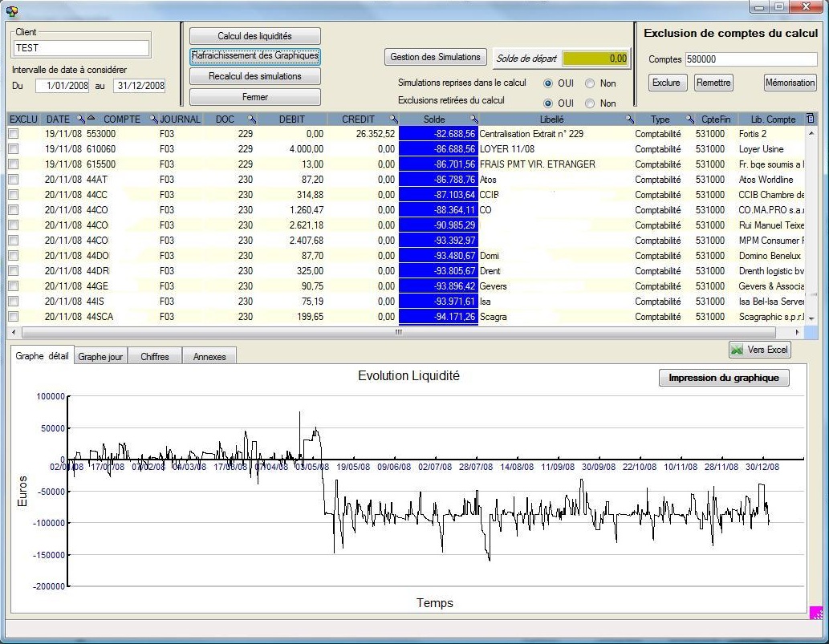Click Rafraichissement des Graphiques button
829x644 pixels.
255,55
